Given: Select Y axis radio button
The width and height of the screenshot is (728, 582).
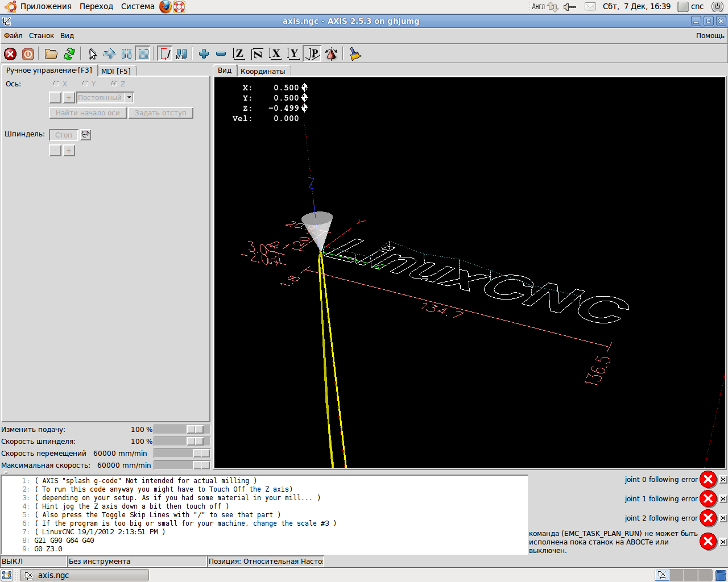Looking at the screenshot, I should 85,84.
